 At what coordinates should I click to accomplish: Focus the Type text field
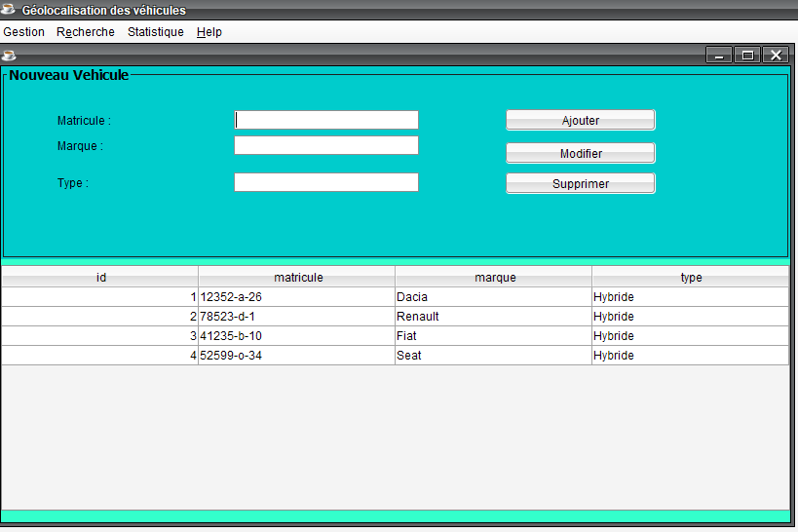coord(326,182)
